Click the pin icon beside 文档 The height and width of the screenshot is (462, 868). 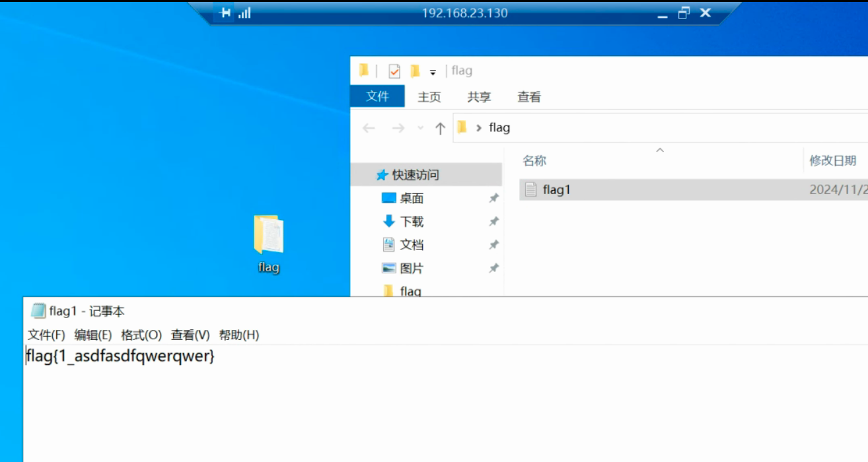pyautogui.click(x=493, y=245)
